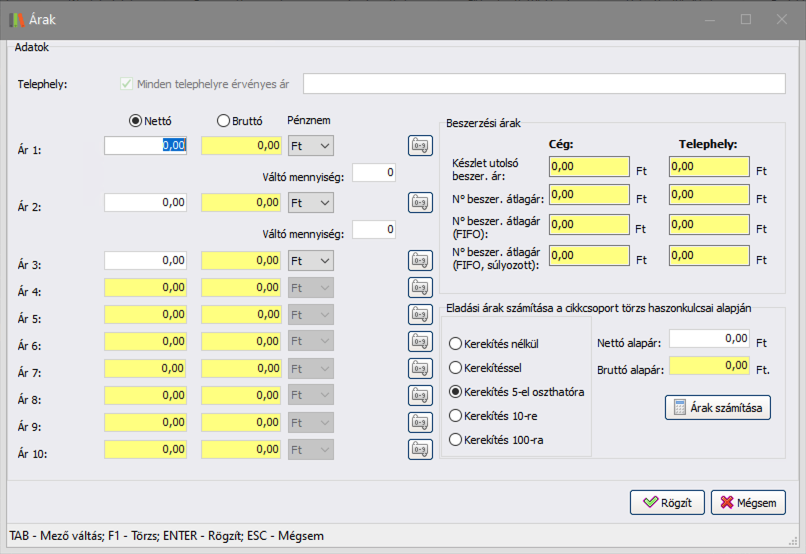This screenshot has width=806, height=554.
Task: Click the icon button beside Ár 1 row
Action: [x=420, y=146]
